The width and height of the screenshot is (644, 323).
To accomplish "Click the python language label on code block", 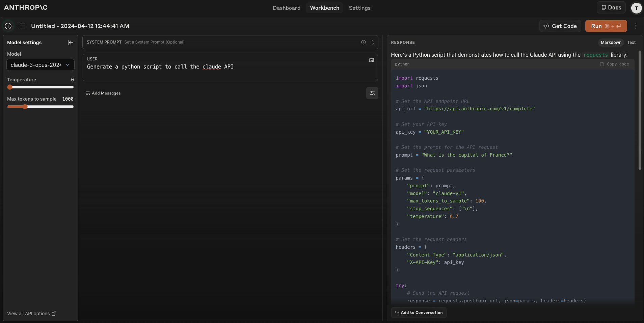I will 402,64.
